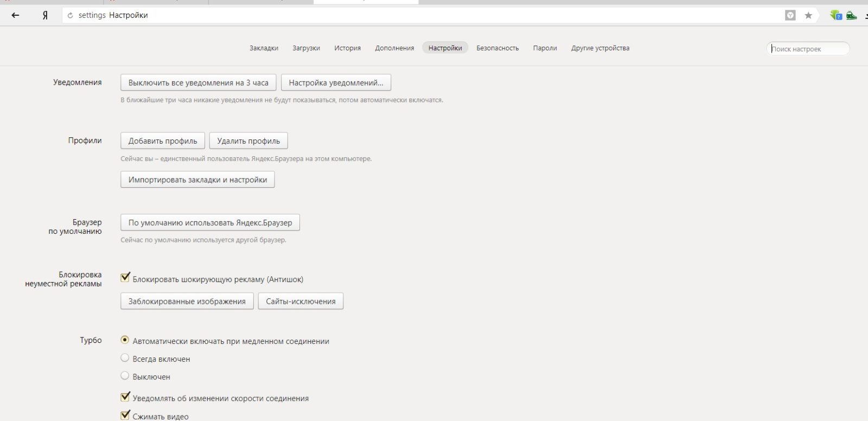Bookmark the page with the star icon
This screenshot has width=868, height=421.
808,15
